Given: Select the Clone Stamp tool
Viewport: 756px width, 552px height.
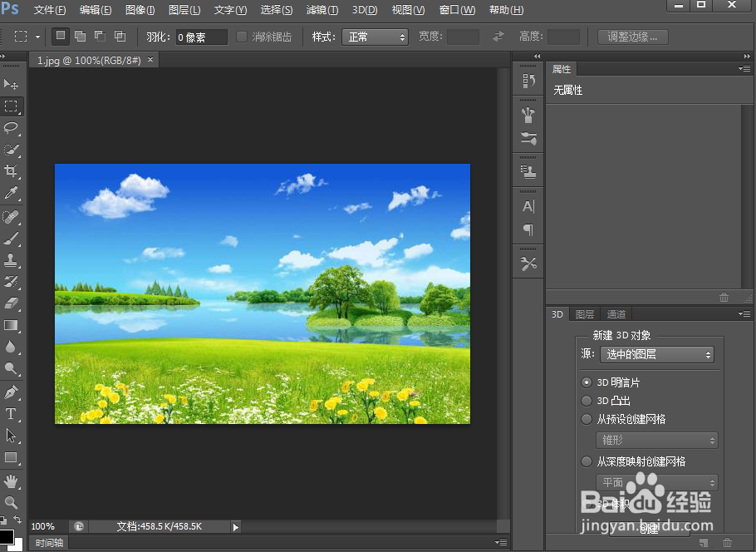Looking at the screenshot, I should 11,260.
